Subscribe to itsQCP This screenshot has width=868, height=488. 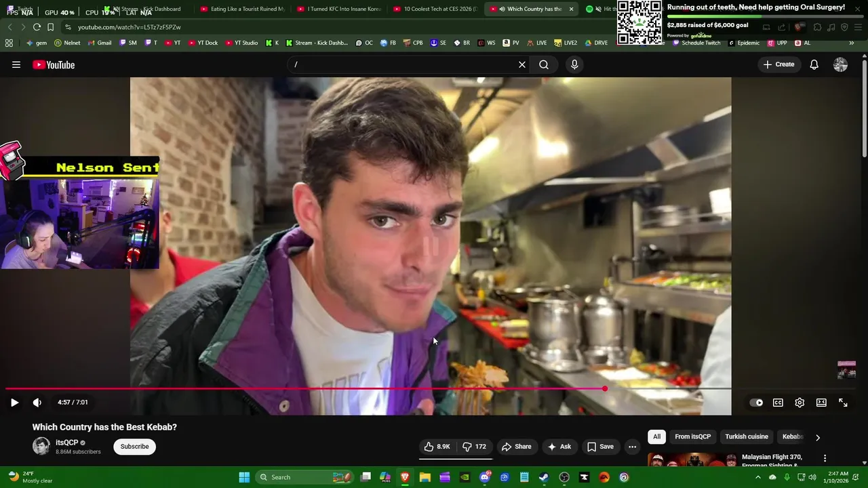[x=134, y=447]
